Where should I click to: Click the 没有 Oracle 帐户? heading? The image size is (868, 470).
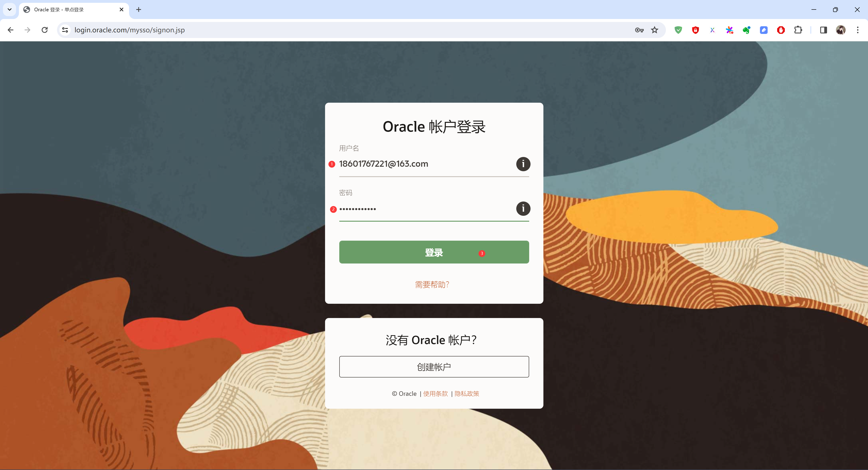click(x=431, y=340)
